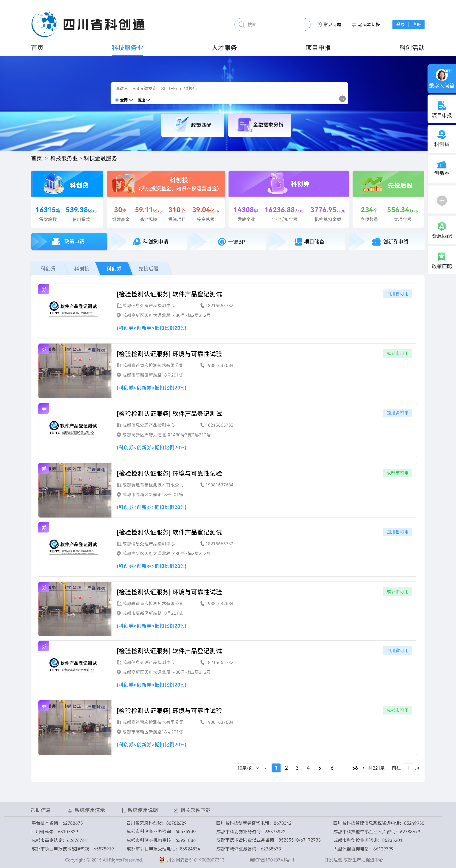The image size is (456, 868).
Task: Click the 常见问题 help icon link
Action: pos(329,24)
